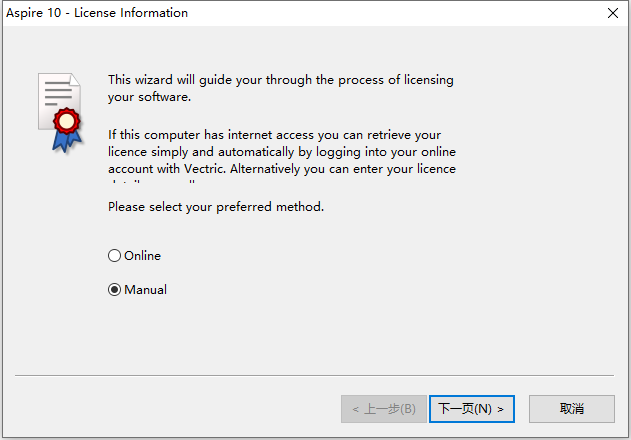Click the 上一步(B) back button
631x440 pixels.
(384, 409)
